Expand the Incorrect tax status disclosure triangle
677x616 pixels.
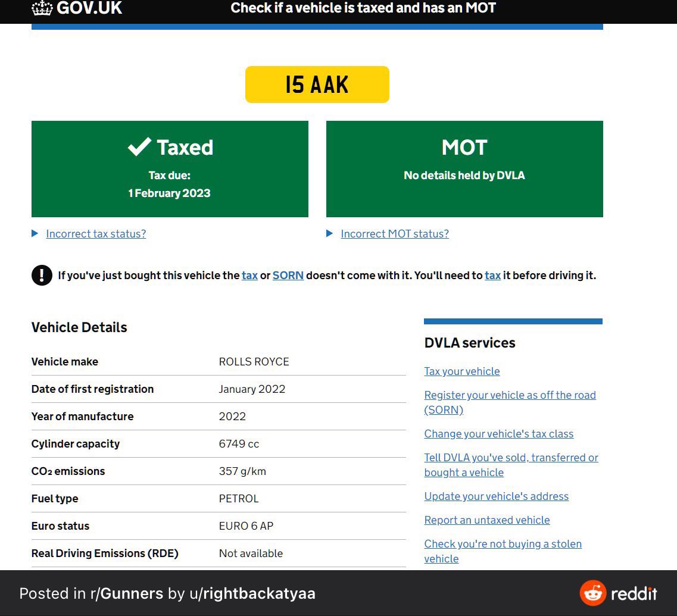click(35, 233)
